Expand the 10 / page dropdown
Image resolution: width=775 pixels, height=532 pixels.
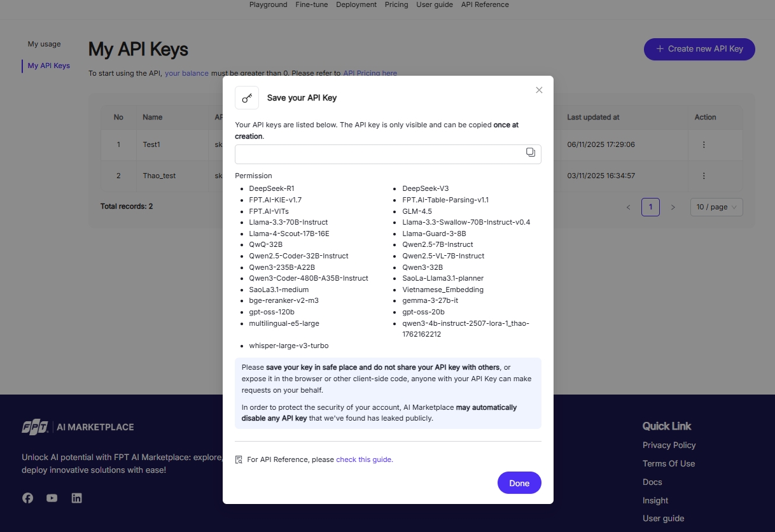[x=716, y=207]
